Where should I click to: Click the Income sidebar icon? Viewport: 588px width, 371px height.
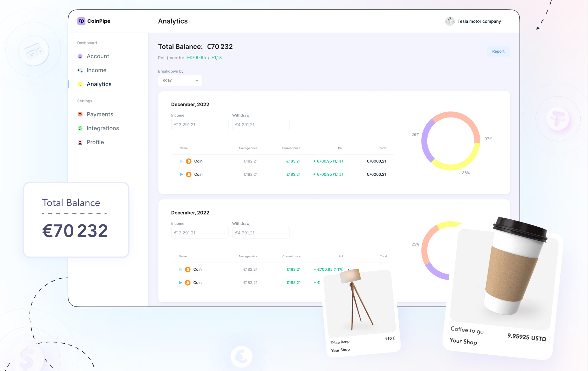click(x=80, y=70)
